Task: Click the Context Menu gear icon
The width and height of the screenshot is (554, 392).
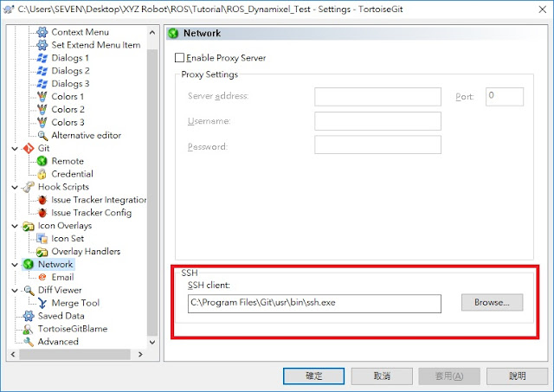Action: click(42, 32)
